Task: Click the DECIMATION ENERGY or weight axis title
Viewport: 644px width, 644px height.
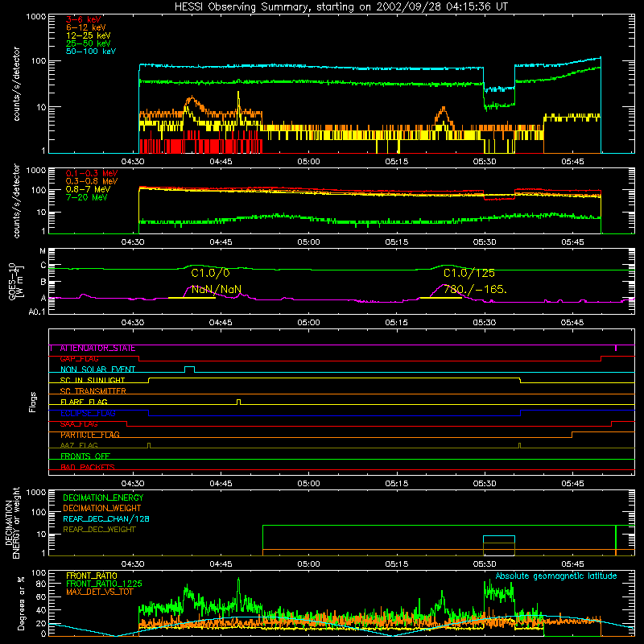Action: (x=13, y=522)
